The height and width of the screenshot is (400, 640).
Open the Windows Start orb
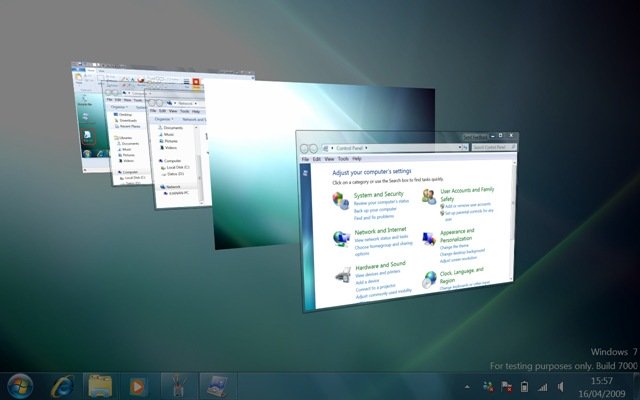click(x=20, y=386)
